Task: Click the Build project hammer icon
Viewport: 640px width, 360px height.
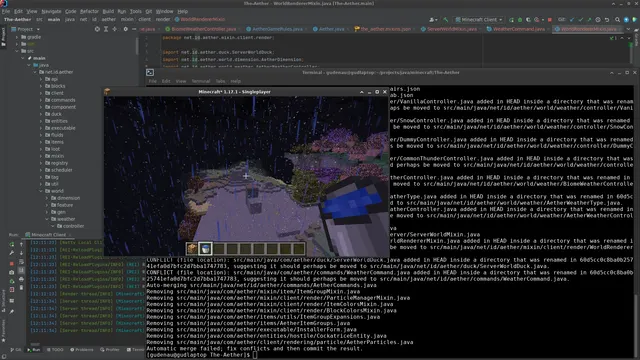Action: [x=445, y=20]
